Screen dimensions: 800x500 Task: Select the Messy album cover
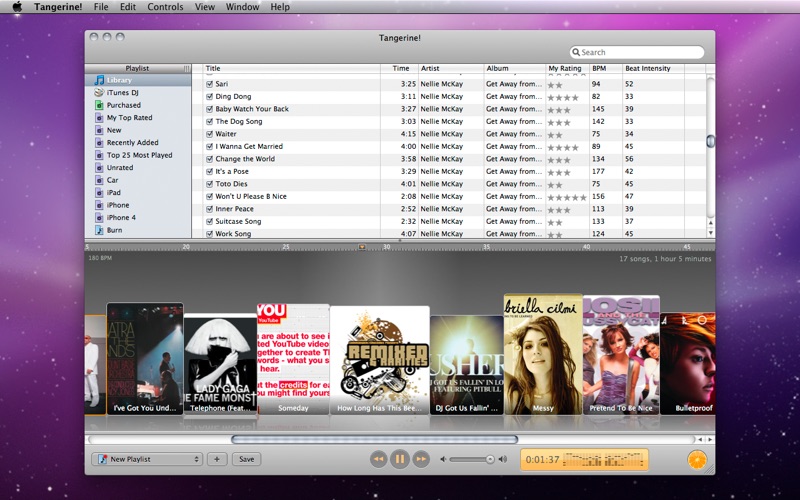pyautogui.click(x=543, y=354)
